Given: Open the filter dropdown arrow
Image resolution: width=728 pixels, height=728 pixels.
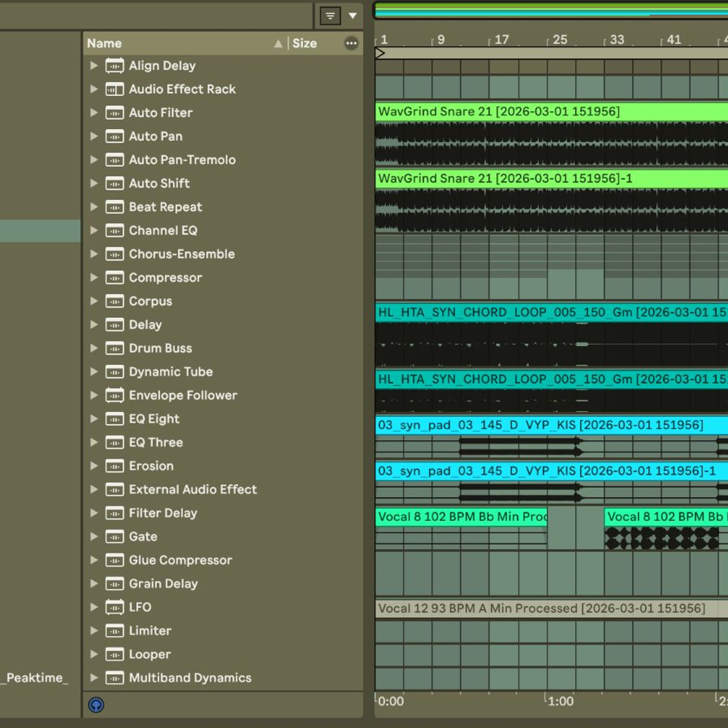Looking at the screenshot, I should tap(353, 16).
